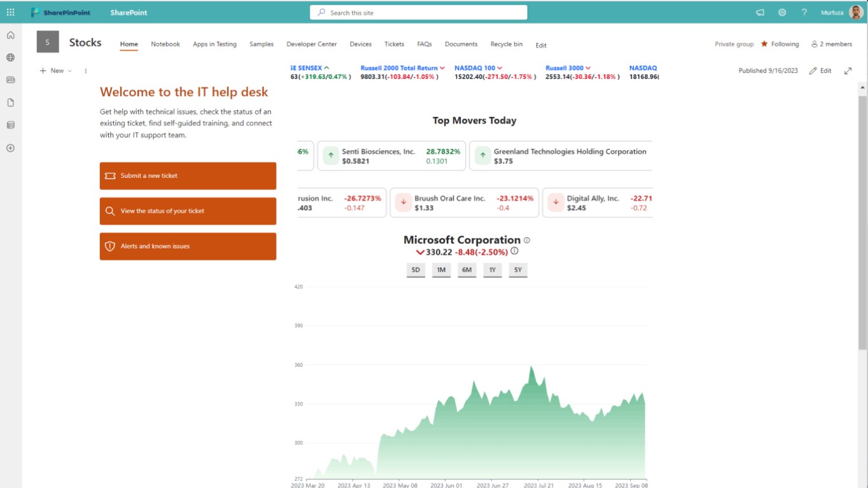Click inside Search this site box

click(419, 12)
